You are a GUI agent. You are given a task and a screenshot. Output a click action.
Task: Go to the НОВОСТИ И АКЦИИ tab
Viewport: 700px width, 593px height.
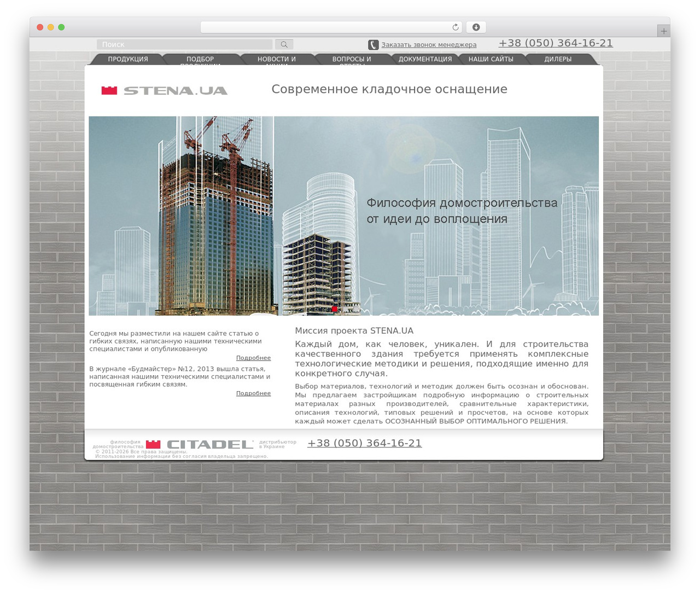[277, 60]
